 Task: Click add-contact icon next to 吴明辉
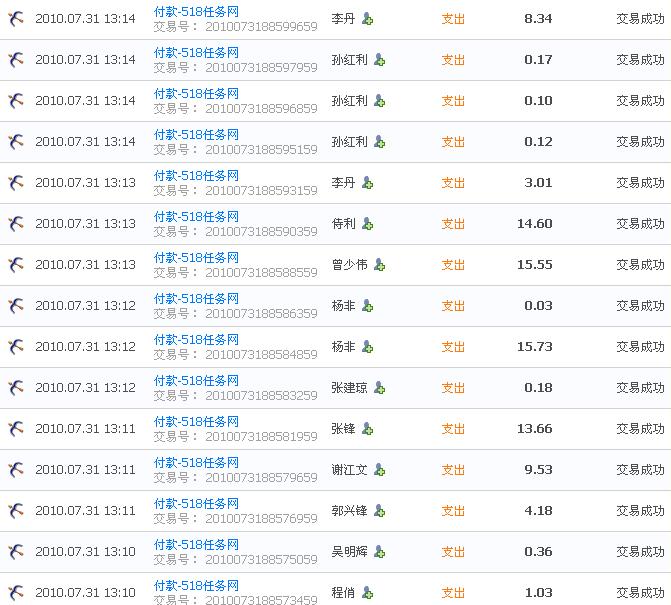coord(379,552)
